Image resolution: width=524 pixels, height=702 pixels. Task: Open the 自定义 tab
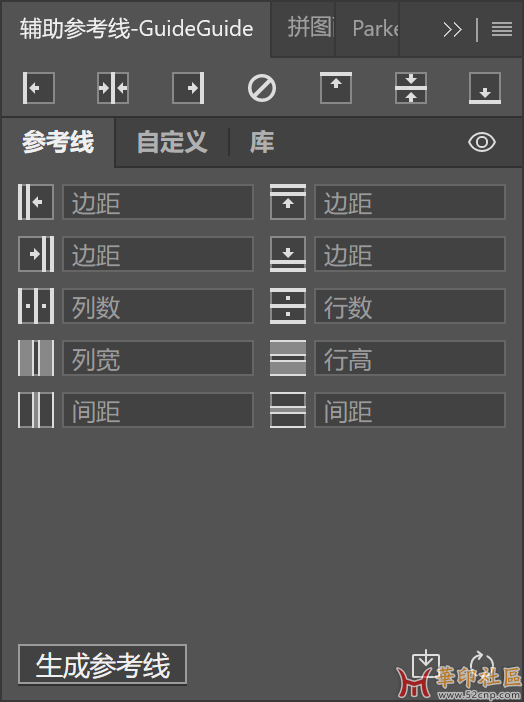[172, 142]
